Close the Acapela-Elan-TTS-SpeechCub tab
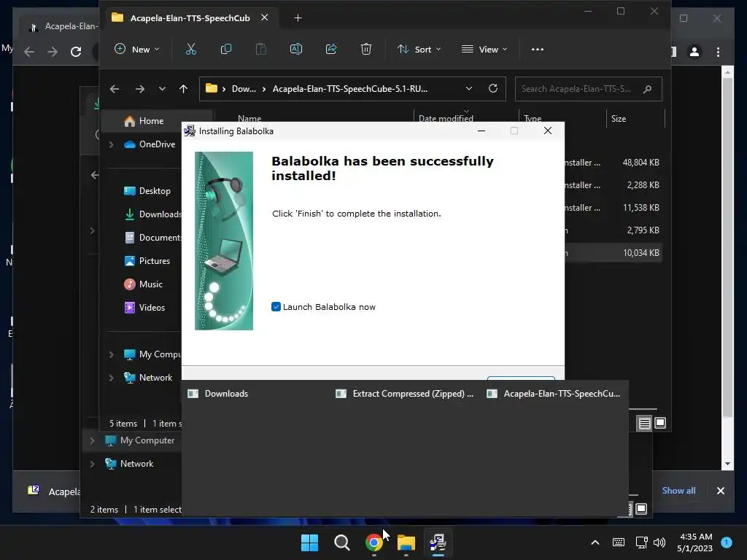Screen dimensions: 747x560 point(264,17)
